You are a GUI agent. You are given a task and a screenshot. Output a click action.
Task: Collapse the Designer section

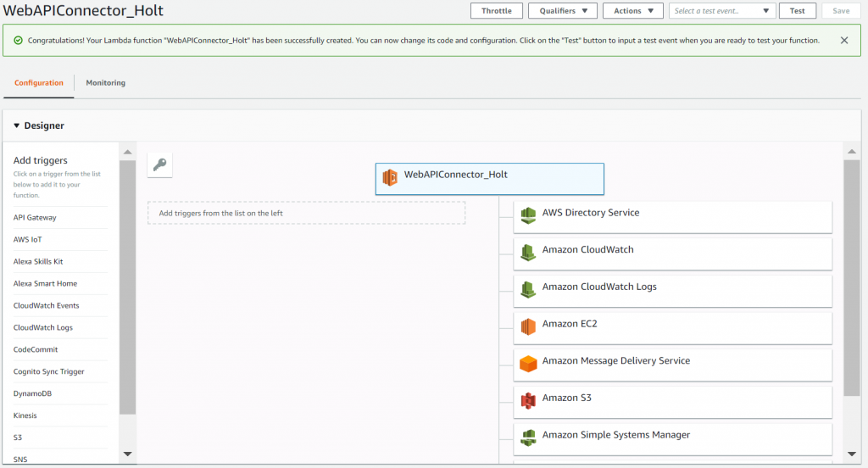(x=17, y=125)
